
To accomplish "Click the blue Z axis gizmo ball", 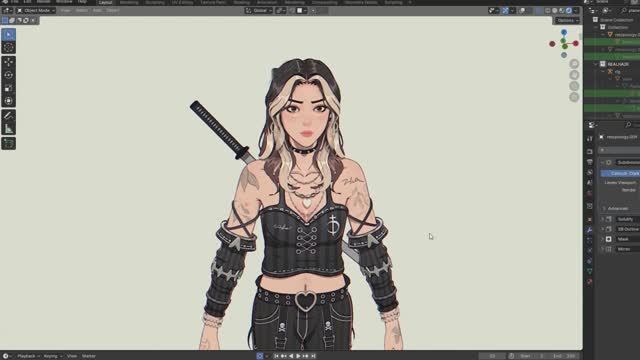I will tap(564, 32).
